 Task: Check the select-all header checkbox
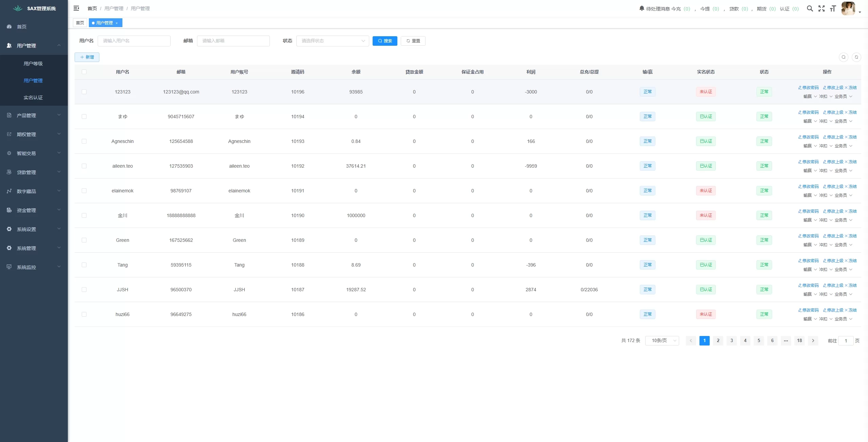click(x=84, y=72)
